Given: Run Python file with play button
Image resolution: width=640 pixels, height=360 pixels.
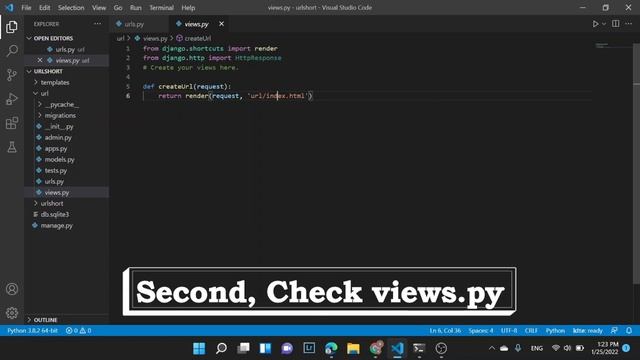Looking at the screenshot, I should 596,24.
